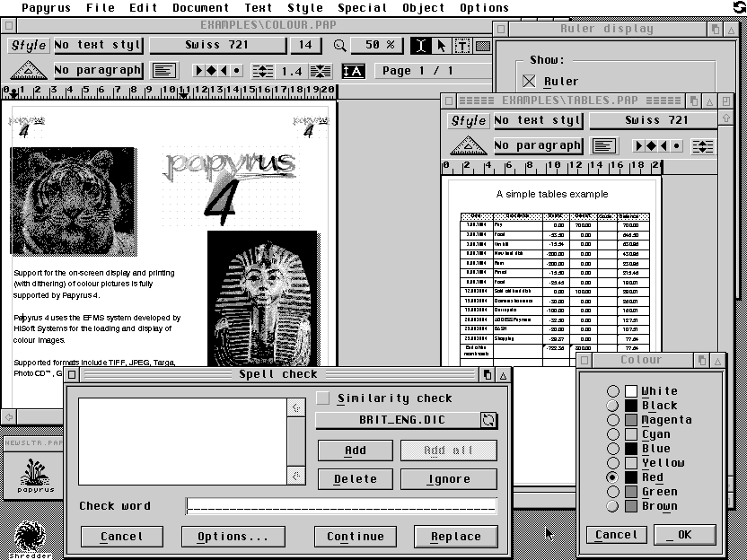Select the Green colour radio button
Viewport: 747px width, 560px height.
[612, 492]
